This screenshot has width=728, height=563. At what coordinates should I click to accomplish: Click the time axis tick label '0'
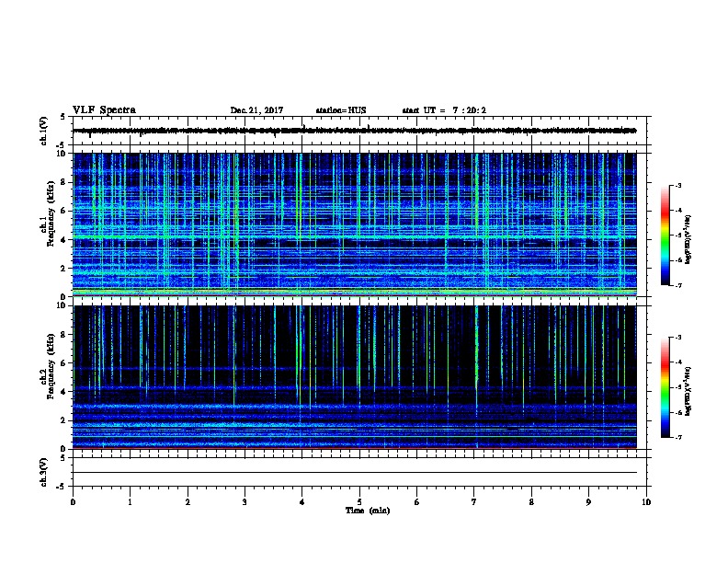click(x=73, y=502)
